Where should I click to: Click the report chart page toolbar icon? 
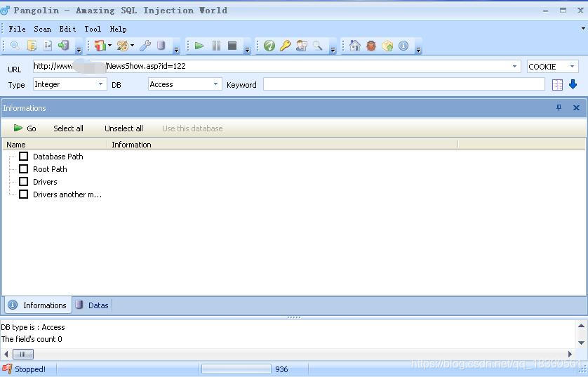(x=48, y=46)
